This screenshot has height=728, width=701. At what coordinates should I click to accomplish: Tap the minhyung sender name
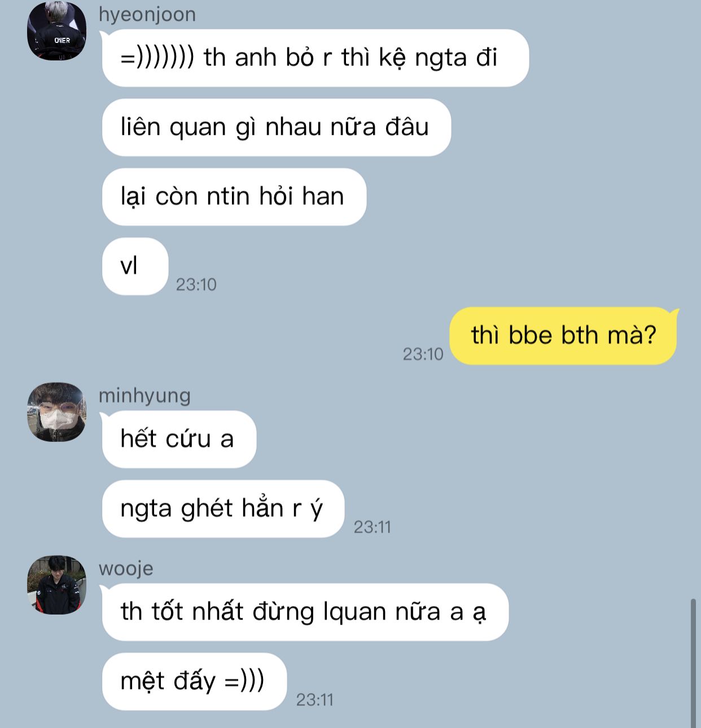coord(144,396)
